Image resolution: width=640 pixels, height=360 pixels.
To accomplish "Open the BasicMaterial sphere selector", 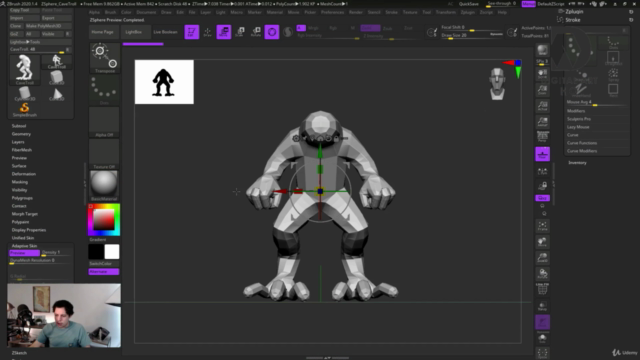I will click(x=104, y=186).
